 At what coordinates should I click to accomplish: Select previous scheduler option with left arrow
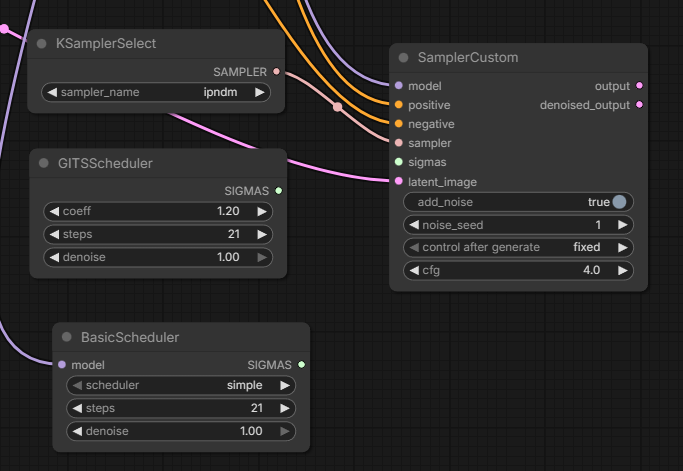coord(77,385)
